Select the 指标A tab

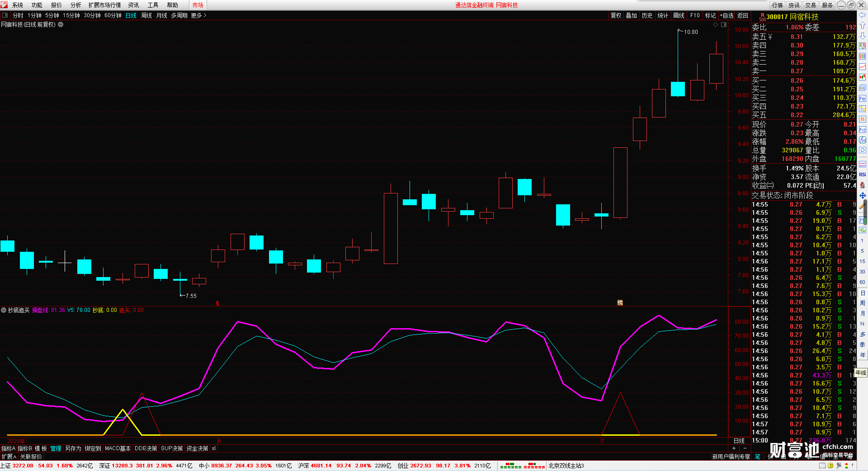9,448
